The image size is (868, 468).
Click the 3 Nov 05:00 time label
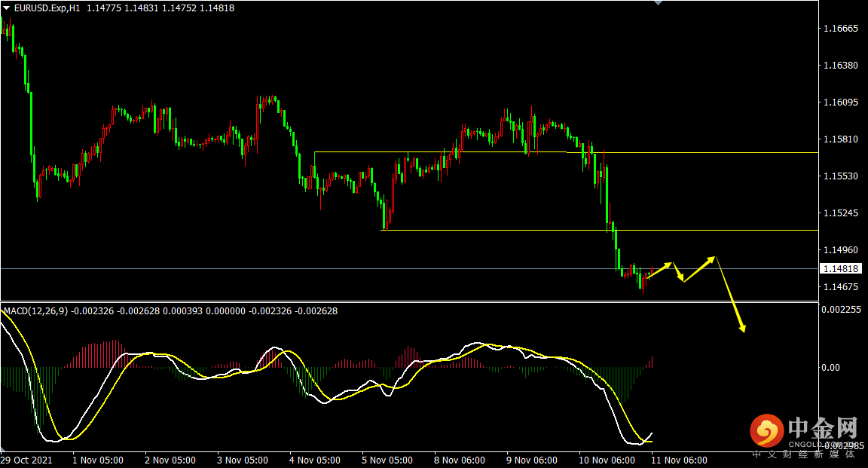(x=243, y=460)
